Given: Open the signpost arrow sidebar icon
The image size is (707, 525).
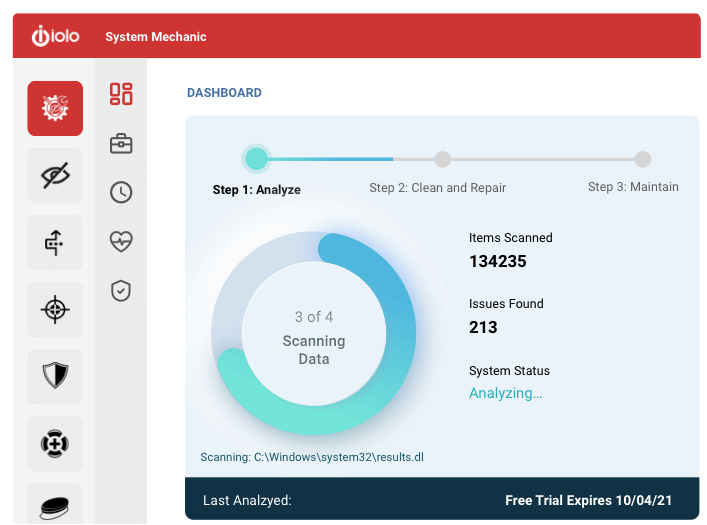Looking at the screenshot, I should point(55,243).
